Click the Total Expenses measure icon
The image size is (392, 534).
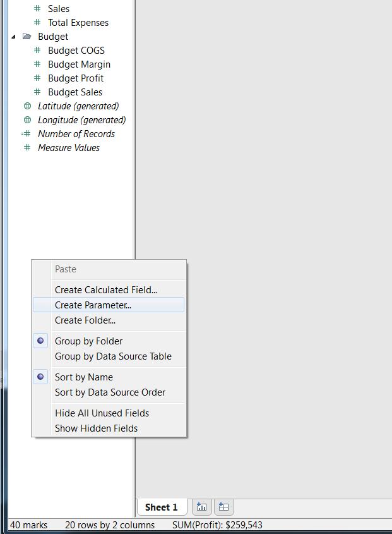[x=37, y=23]
